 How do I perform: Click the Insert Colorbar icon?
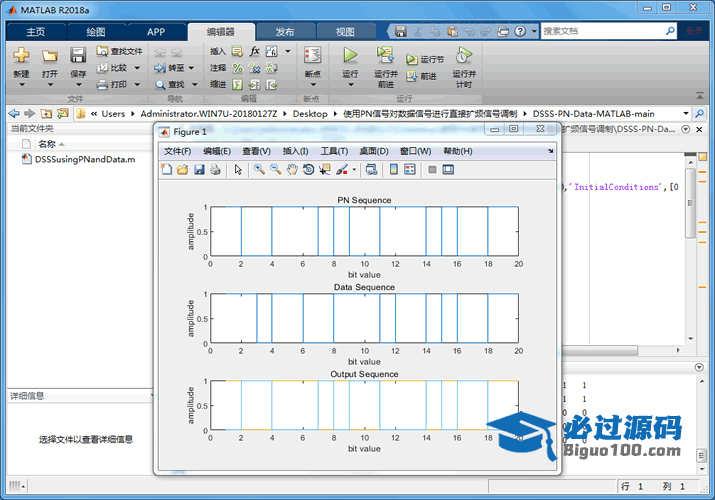394,170
